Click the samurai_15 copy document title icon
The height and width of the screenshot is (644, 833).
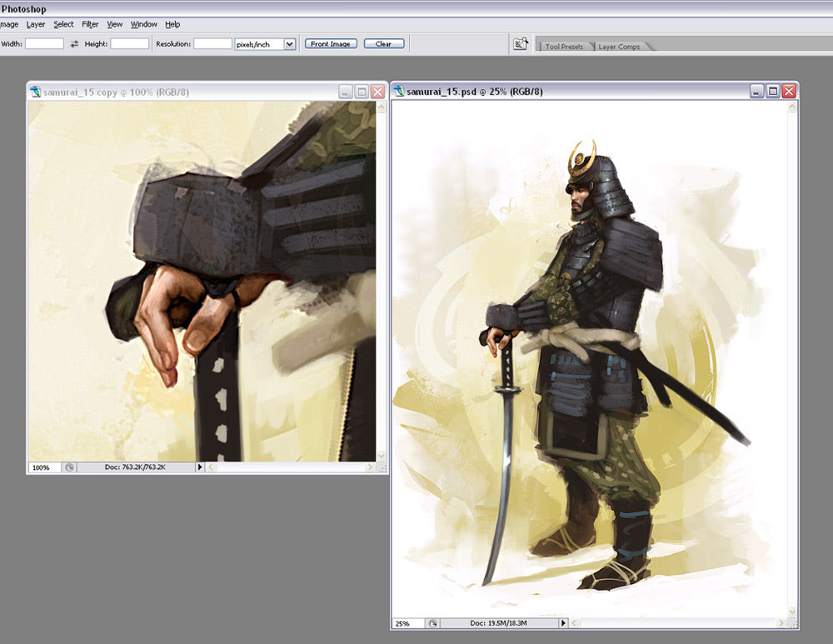point(35,92)
